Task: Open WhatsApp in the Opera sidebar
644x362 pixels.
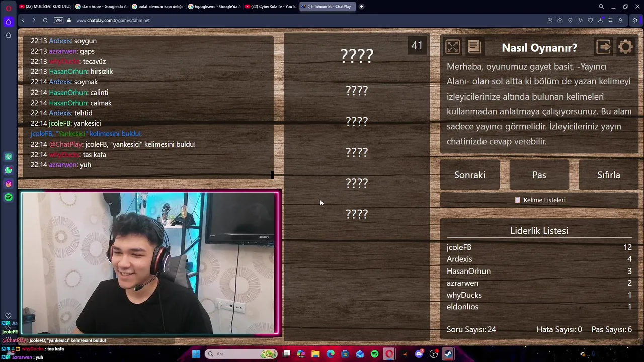Action: [x=8, y=170]
